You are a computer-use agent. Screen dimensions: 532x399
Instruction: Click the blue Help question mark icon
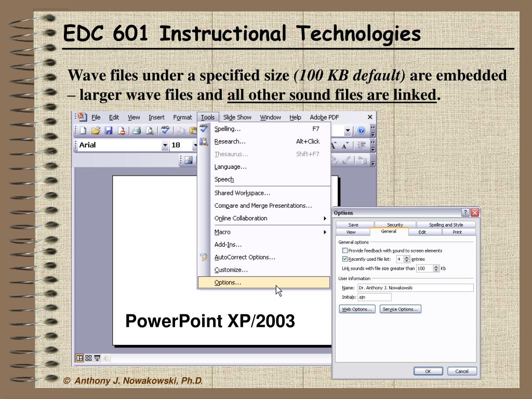click(362, 130)
